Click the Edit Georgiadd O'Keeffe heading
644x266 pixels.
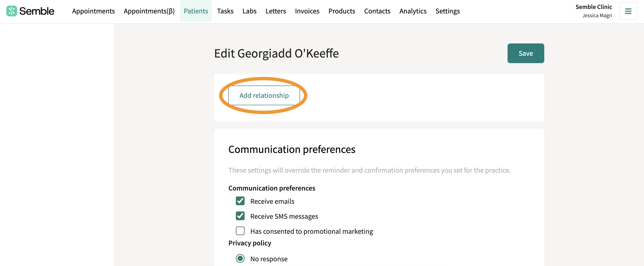tap(276, 53)
